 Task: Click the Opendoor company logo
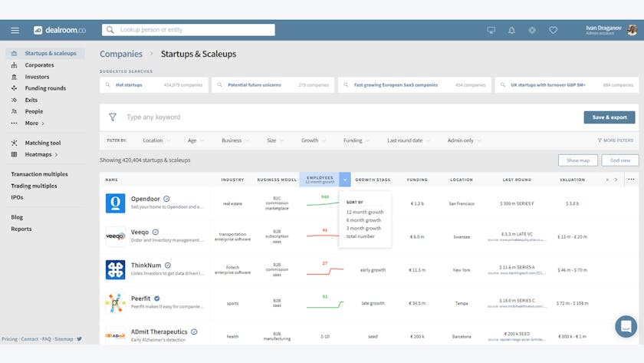(x=115, y=203)
